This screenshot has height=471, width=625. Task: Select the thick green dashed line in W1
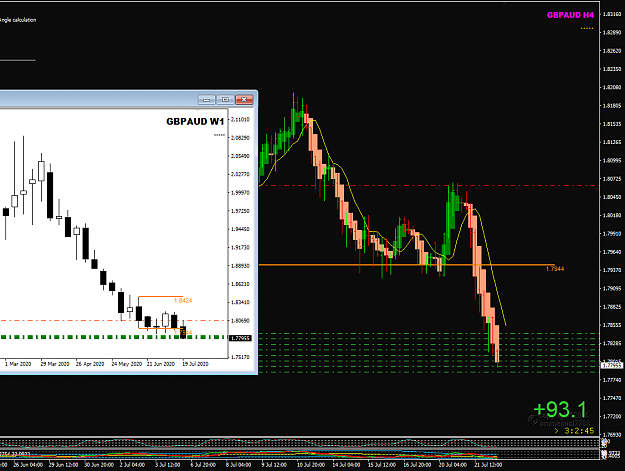click(114, 337)
